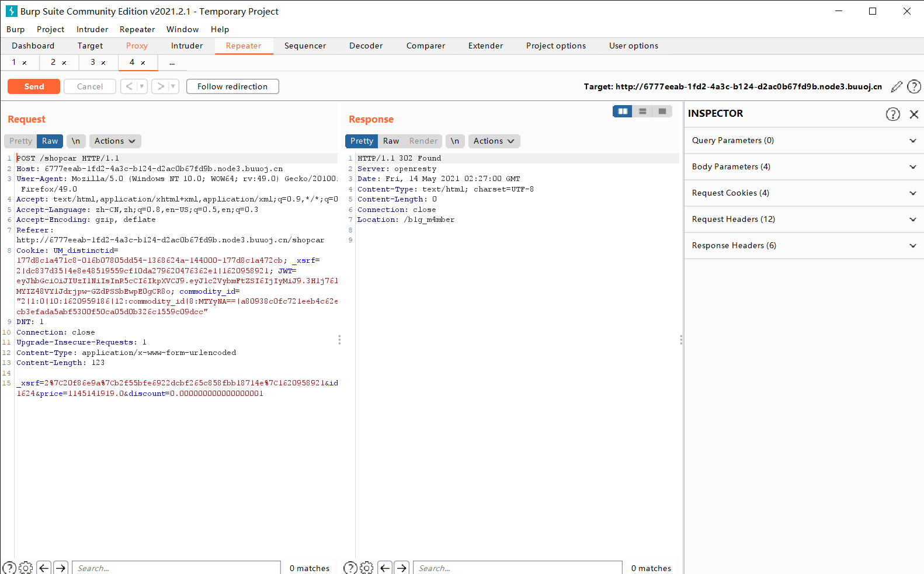Open Repeater help question mark icon
This screenshot has width=924, height=574.
(x=914, y=87)
